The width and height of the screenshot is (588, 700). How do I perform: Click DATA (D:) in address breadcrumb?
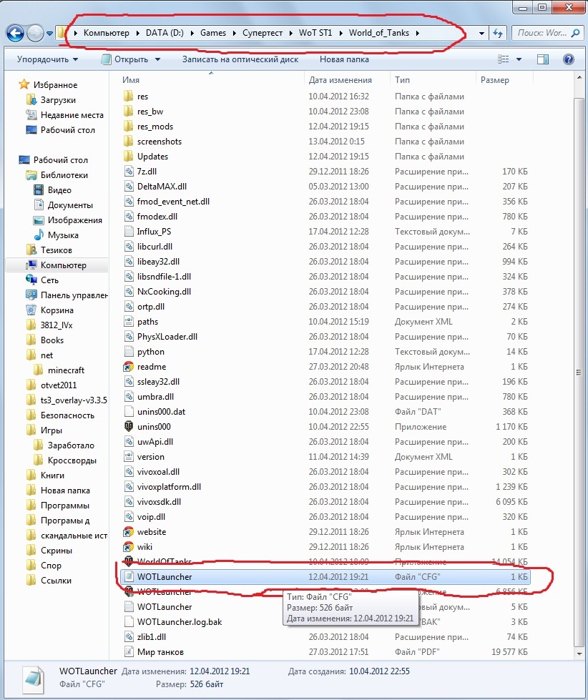click(165, 33)
